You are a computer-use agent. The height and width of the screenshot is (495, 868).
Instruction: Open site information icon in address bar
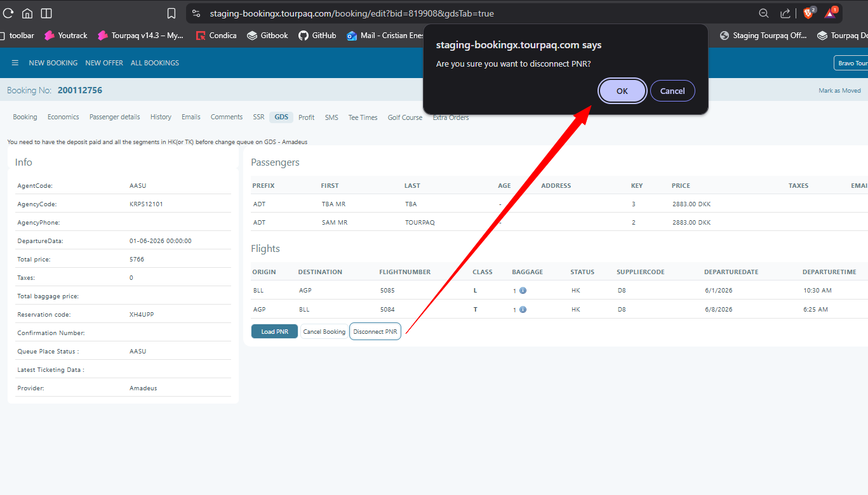click(x=196, y=13)
